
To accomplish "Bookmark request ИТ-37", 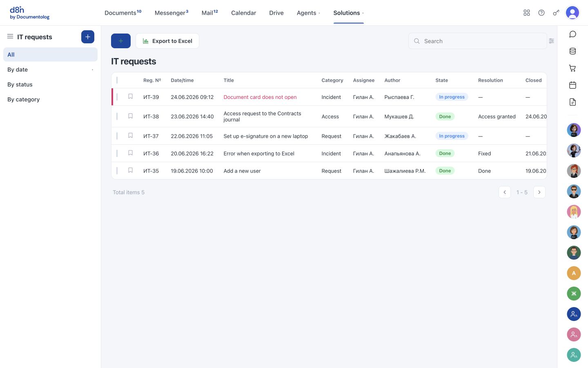I will tap(131, 135).
